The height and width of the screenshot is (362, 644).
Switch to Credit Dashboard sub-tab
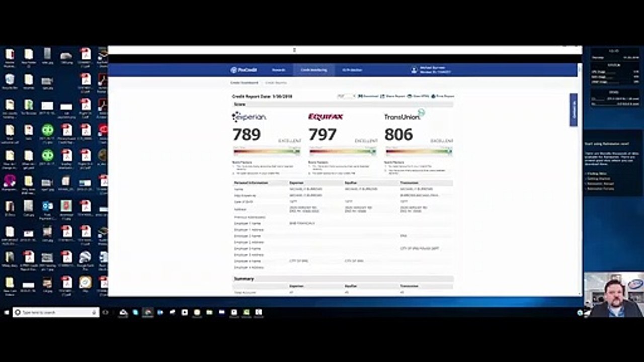point(244,82)
